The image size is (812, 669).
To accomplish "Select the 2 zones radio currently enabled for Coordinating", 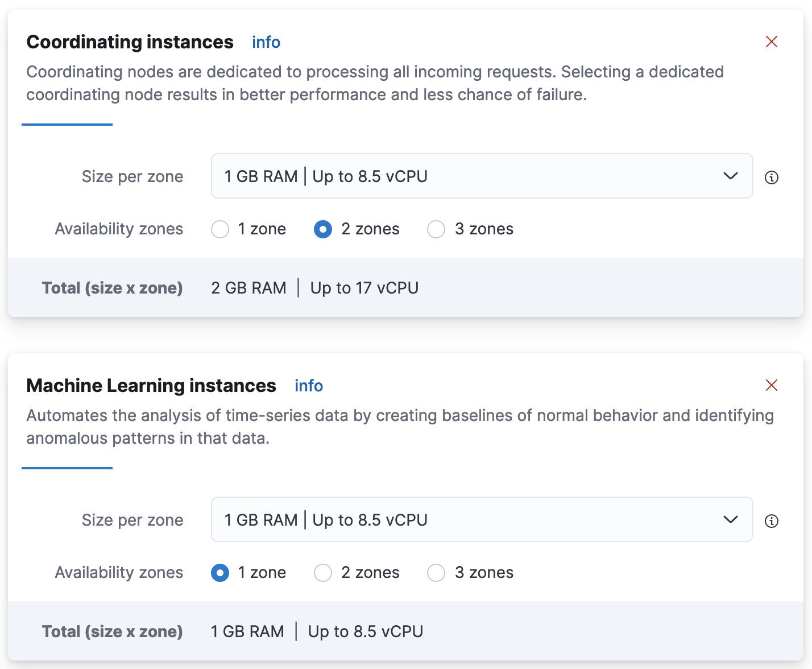I will pyautogui.click(x=322, y=229).
